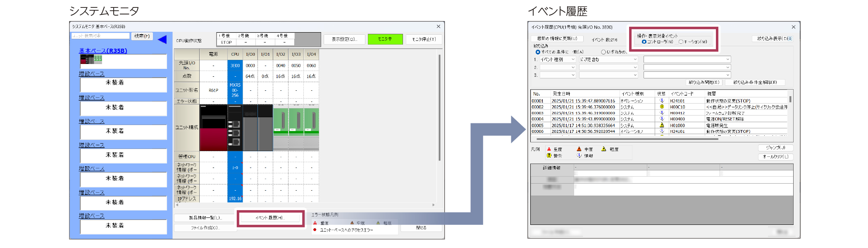This screenshot has height=248, width=868.
Task: Click the green モニタ中 status indicator
Action: pos(385,39)
